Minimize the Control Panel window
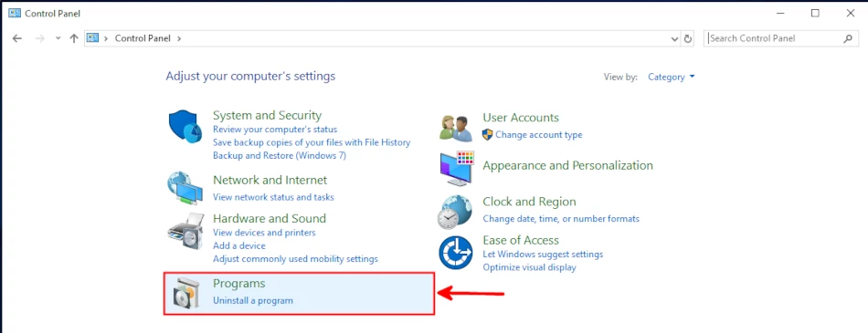Screen dimensions: 868x333 [779, 14]
